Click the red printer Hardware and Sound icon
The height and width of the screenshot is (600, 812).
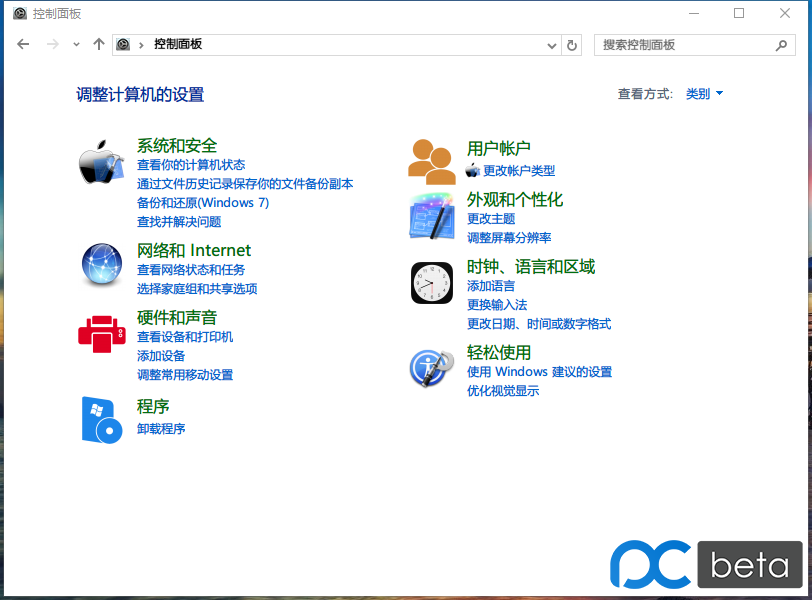point(101,332)
